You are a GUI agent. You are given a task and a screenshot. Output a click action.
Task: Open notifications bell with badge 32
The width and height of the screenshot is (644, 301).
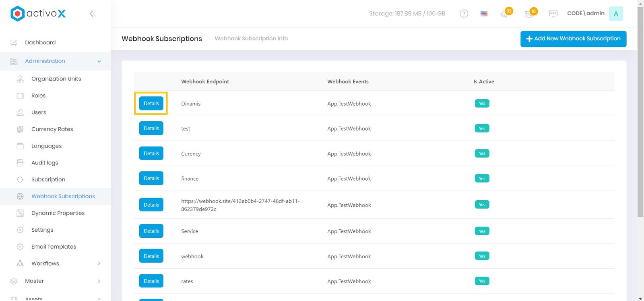pos(505,13)
